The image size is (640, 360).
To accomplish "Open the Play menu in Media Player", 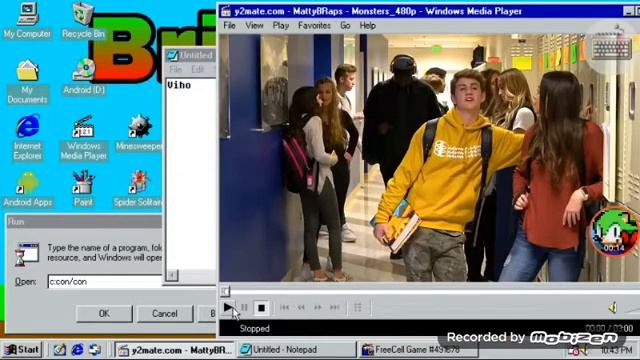I will [x=281, y=26].
